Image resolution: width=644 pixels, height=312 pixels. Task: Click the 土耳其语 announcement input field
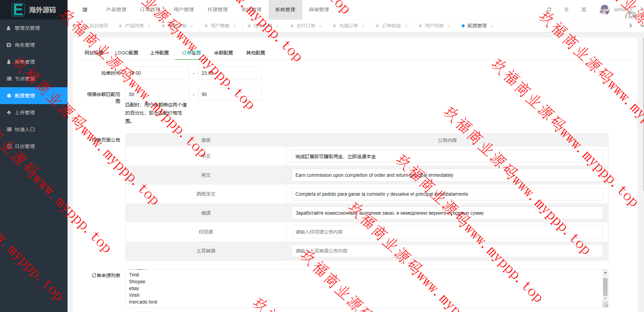(447, 251)
